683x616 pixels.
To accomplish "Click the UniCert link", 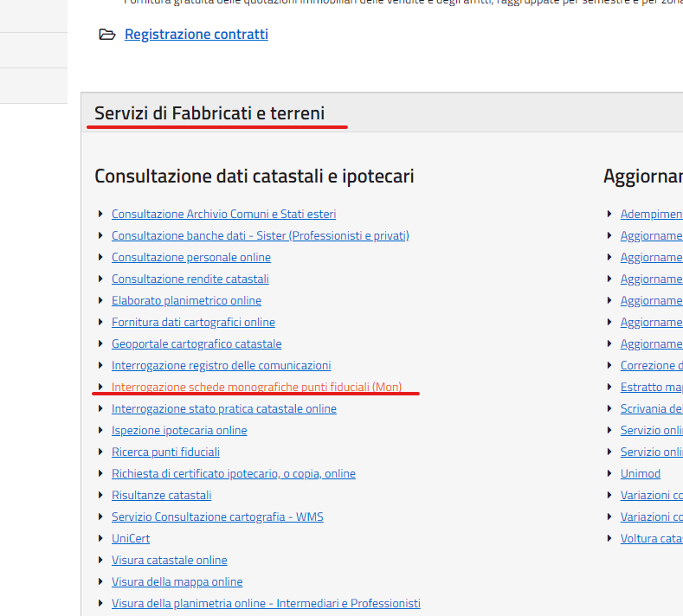I will (131, 538).
